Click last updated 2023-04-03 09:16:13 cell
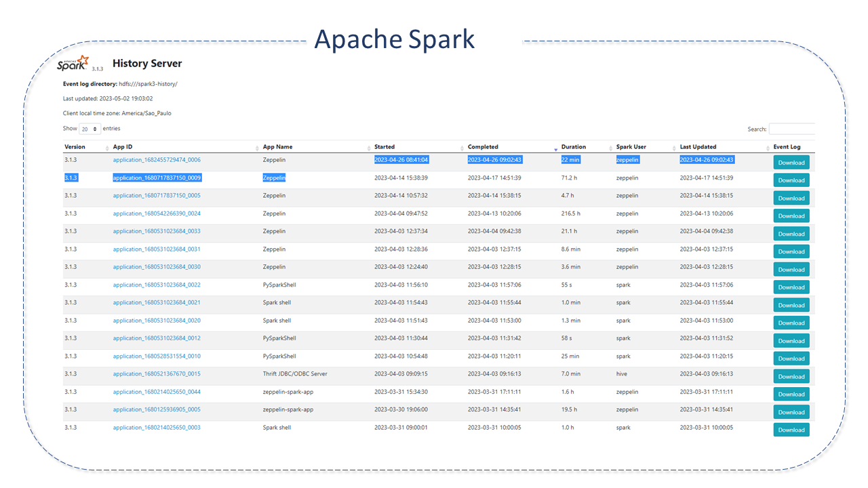868x488 pixels. tap(707, 374)
